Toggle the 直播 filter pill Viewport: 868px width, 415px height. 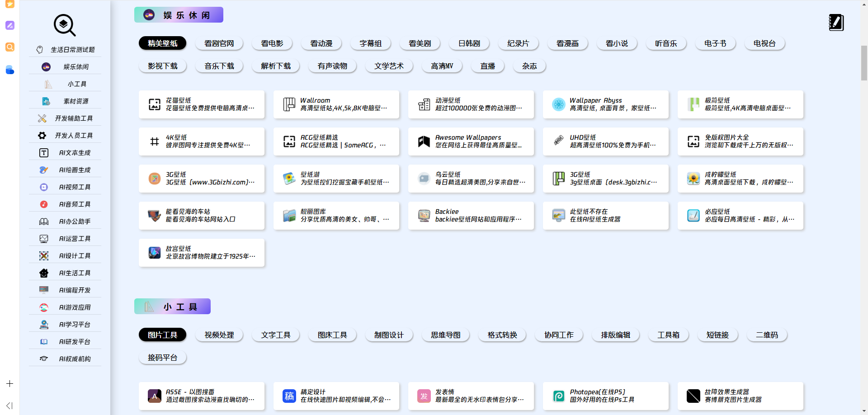487,66
